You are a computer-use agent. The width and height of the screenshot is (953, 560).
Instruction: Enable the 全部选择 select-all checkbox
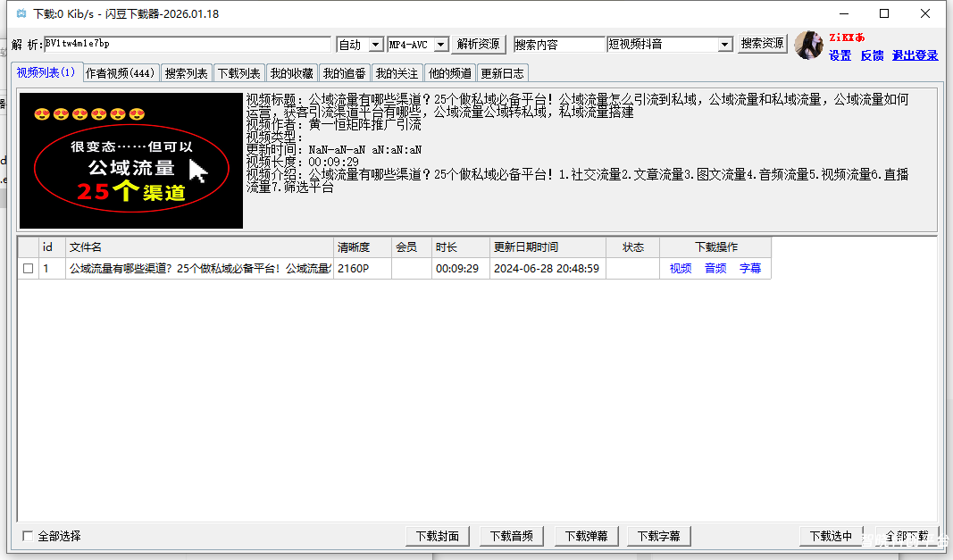click(x=28, y=534)
